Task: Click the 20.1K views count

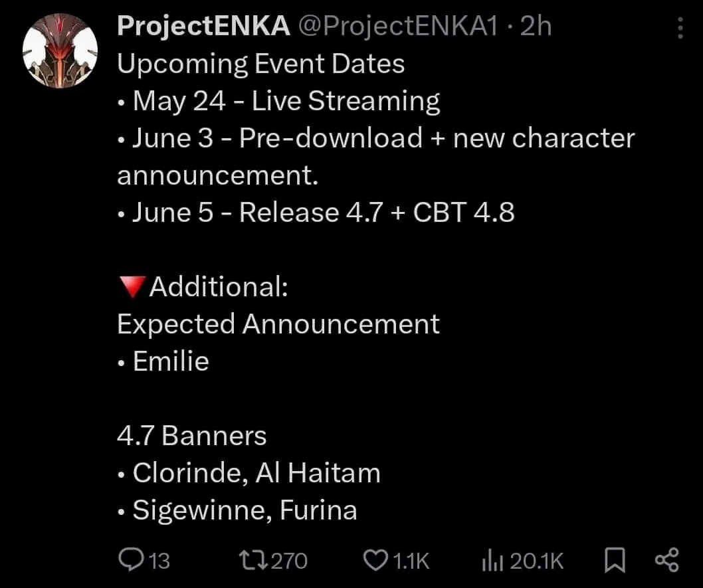Action: 537,561
